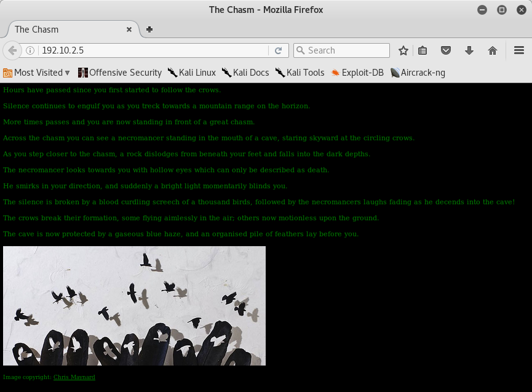Open a new tab with the plus button

coord(149,29)
